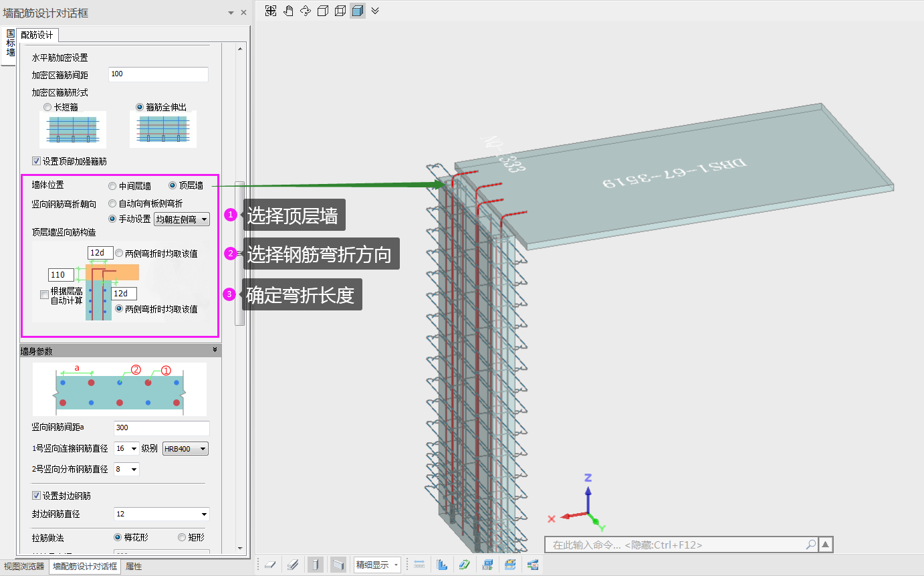The width and height of the screenshot is (924, 576).
Task: Select the shaded blue cube display mode
Action: 358,11
